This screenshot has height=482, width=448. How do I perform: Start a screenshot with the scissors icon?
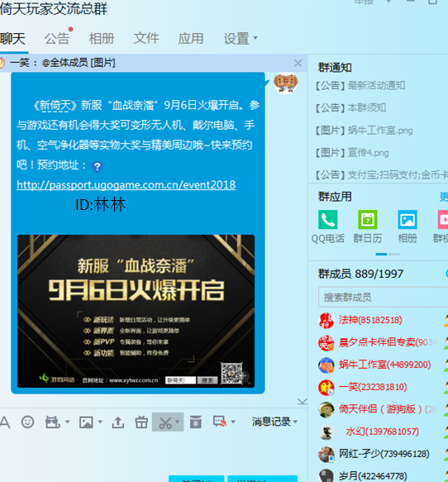click(x=165, y=422)
